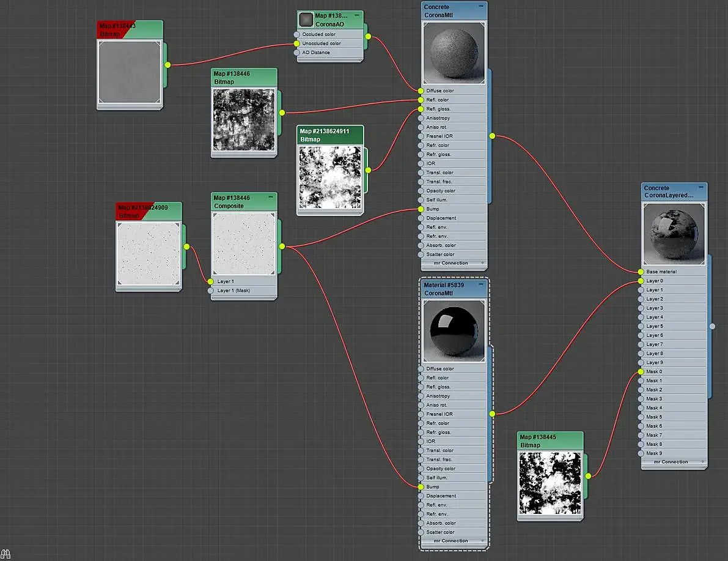Click the Layer 1 socket on CoronaLayered
This screenshot has width=728, height=561.
[641, 290]
